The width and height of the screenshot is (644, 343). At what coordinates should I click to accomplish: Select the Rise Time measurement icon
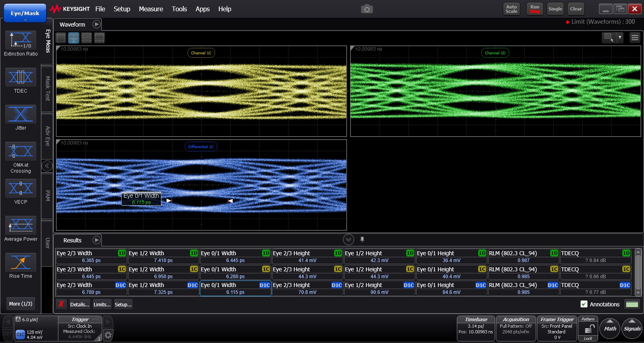[x=21, y=262]
